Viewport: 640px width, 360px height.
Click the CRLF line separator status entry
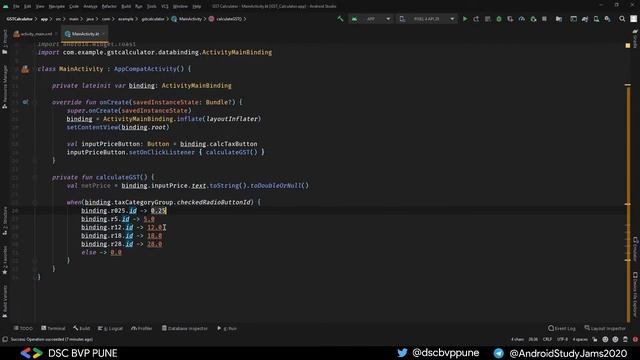point(547,339)
